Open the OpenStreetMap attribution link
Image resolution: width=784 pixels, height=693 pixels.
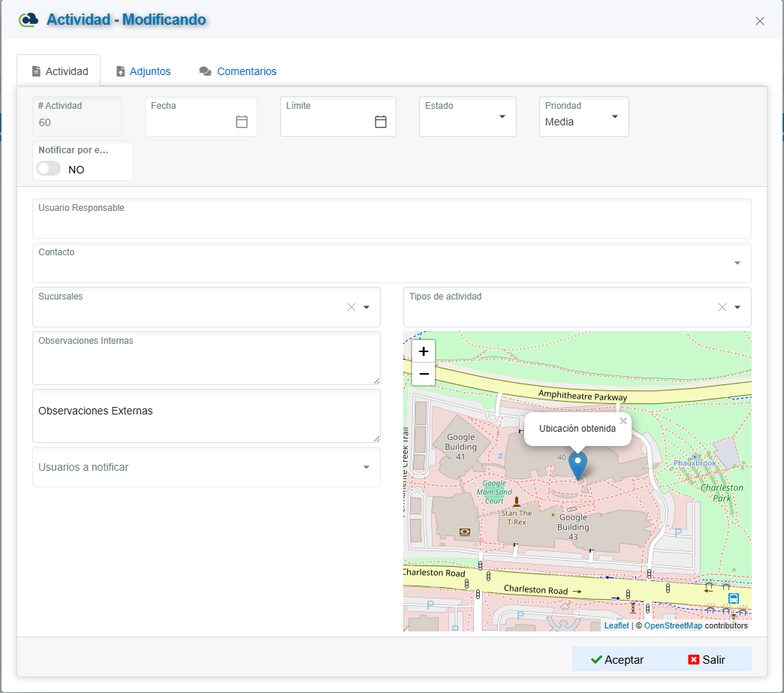[x=673, y=625]
